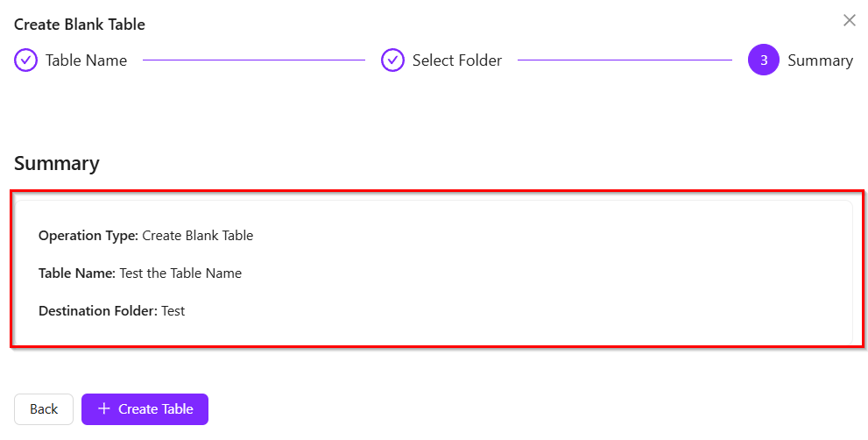Click the Operation Type label
This screenshot has width=868, height=440.
(88, 236)
